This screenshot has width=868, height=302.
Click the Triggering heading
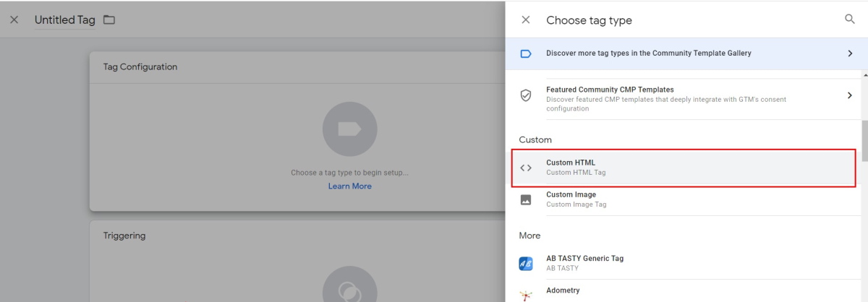pos(124,236)
